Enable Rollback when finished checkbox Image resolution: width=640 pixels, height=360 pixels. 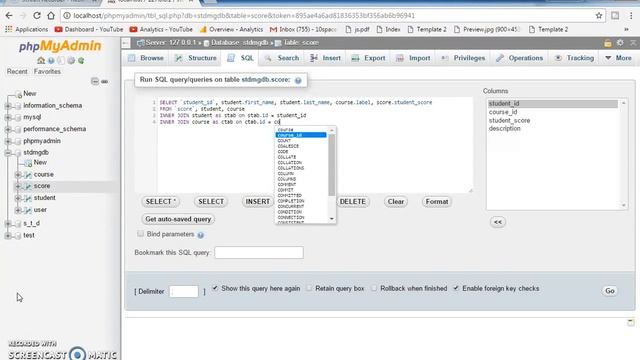(x=374, y=288)
